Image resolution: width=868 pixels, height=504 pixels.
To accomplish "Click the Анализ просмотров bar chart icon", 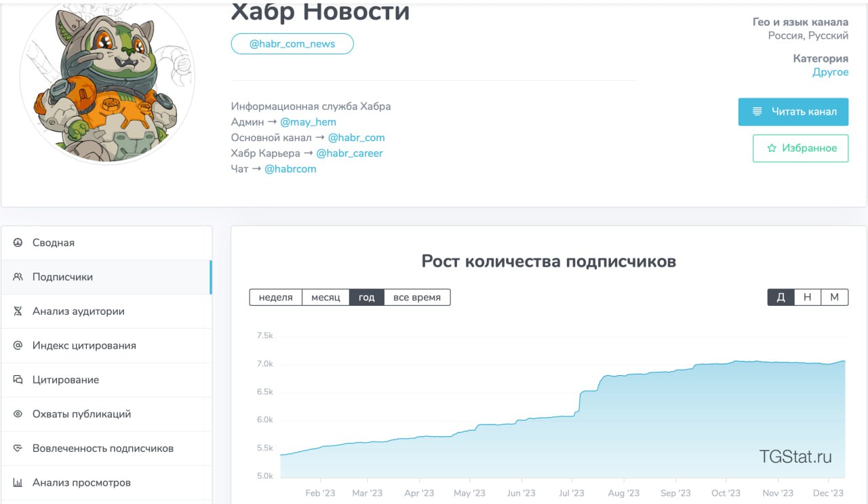I will [x=18, y=483].
